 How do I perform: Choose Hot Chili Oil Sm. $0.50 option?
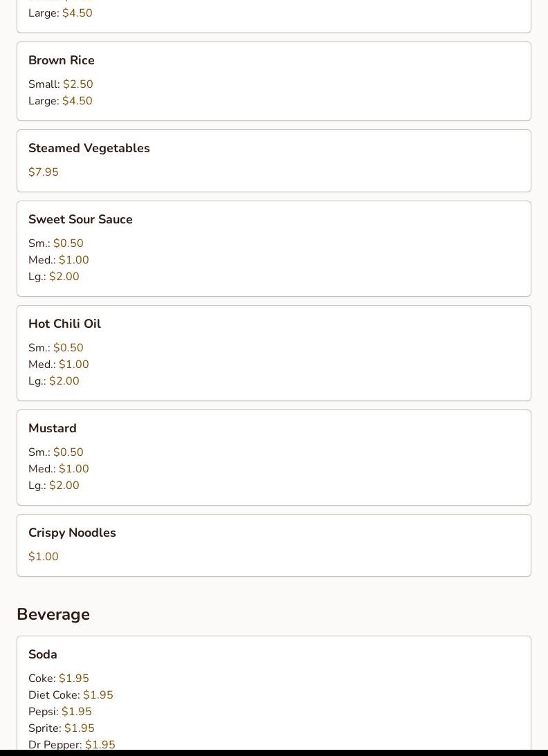click(x=56, y=348)
